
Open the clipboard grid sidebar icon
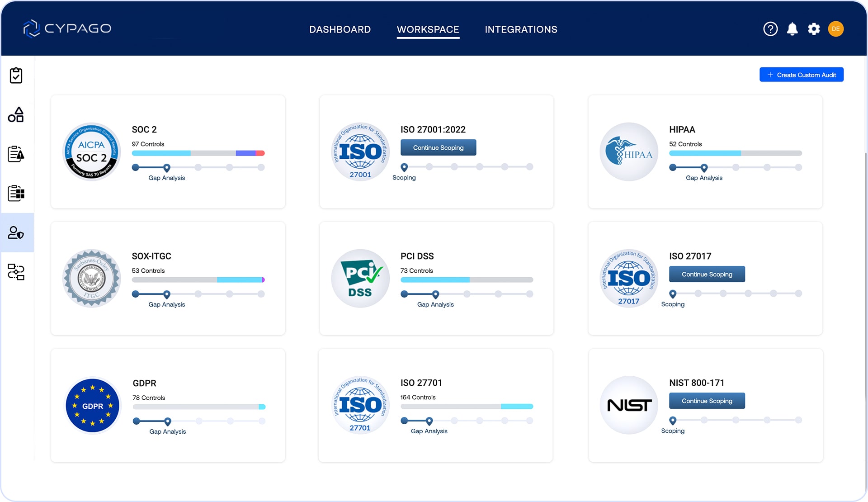coord(16,193)
